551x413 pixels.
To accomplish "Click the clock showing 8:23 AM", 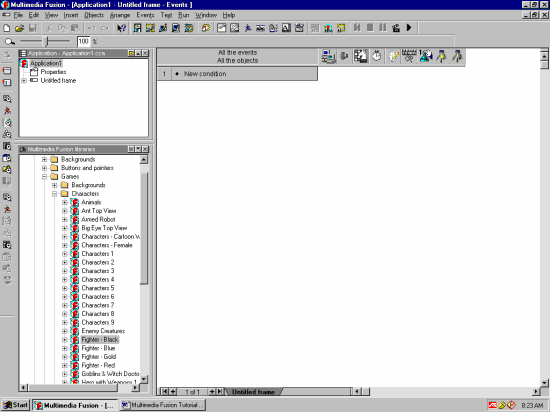I will 532,406.
